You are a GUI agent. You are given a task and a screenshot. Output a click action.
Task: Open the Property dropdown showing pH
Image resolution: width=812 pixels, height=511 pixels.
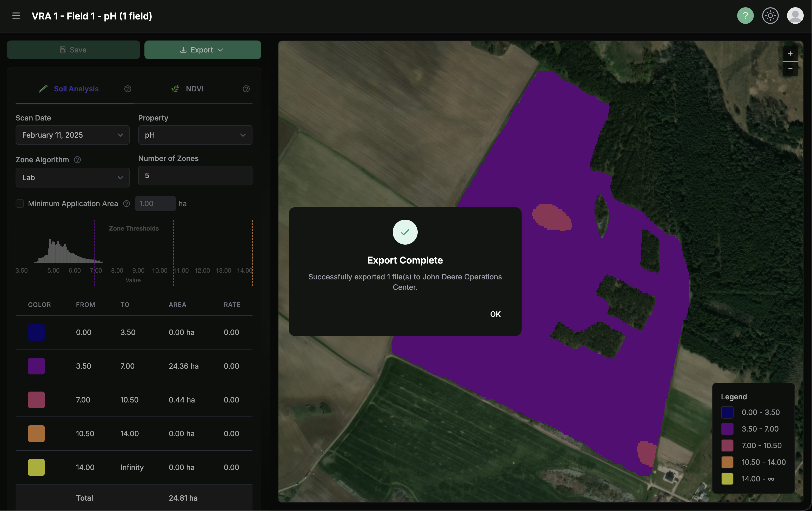click(x=195, y=135)
